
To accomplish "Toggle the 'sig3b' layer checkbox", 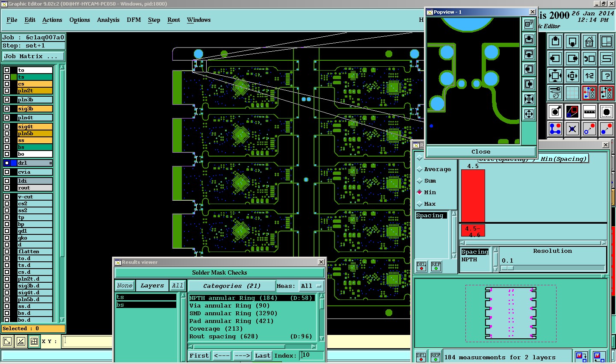I will (x=7, y=109).
